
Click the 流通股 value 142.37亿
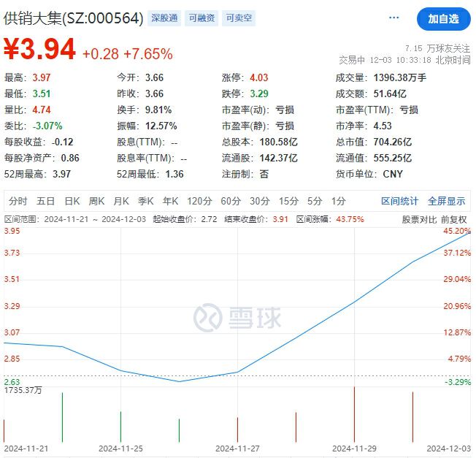point(278,159)
